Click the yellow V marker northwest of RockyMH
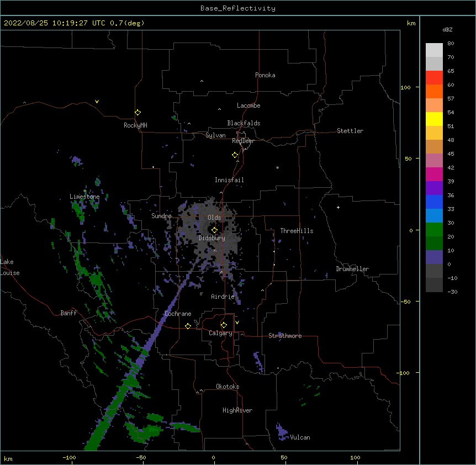Screen dimensions: 476x465 coord(97,102)
